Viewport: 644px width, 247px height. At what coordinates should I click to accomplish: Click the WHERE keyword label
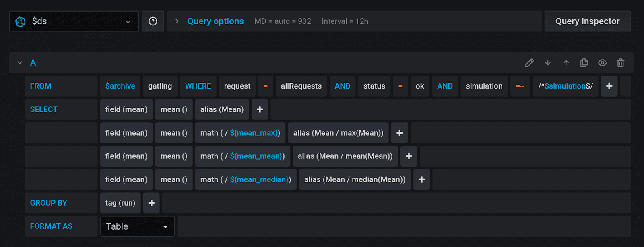click(198, 86)
